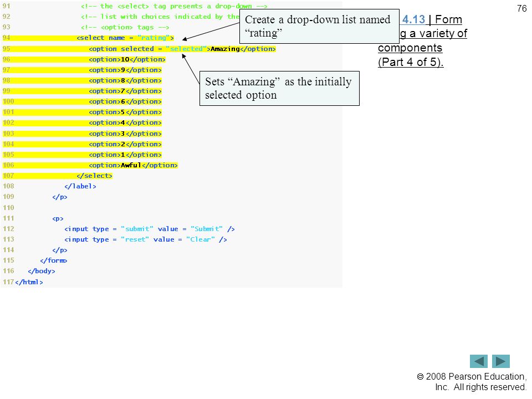Go to the next slide arrow
532x399 pixels.
tap(501, 361)
